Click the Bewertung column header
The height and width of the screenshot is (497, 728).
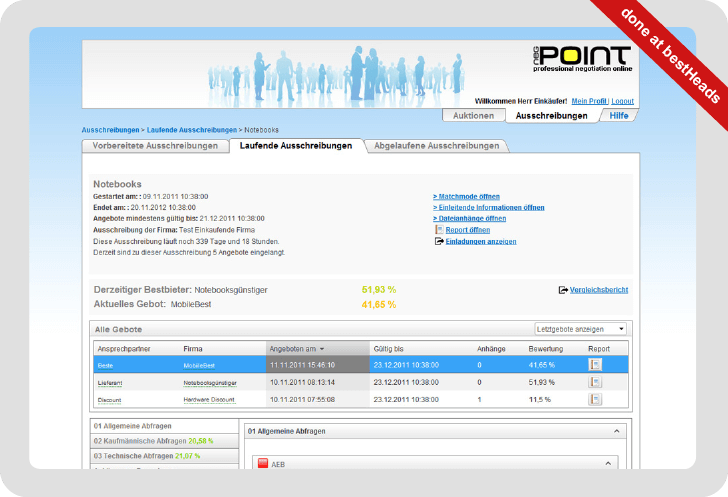pos(546,349)
